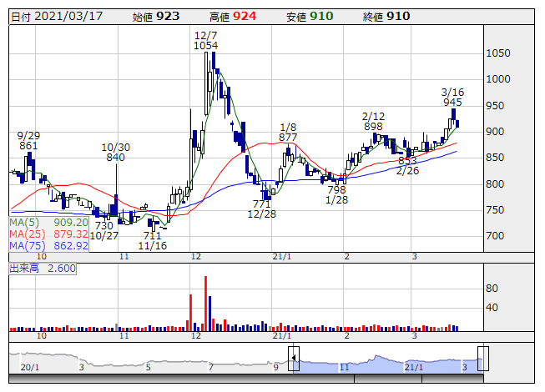545x392 pixels.
Task: Click the left range handle in the navigator
Action: point(294,359)
